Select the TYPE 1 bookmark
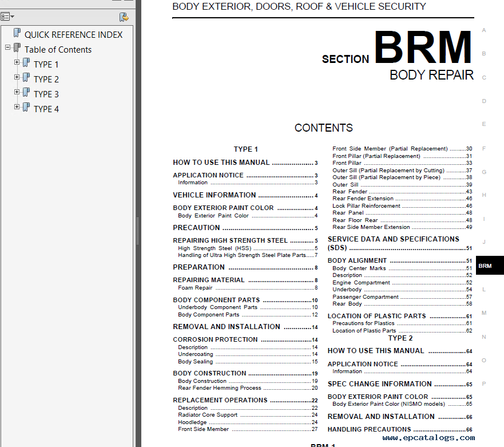The height and width of the screenshot is (447, 504). pyautogui.click(x=46, y=65)
